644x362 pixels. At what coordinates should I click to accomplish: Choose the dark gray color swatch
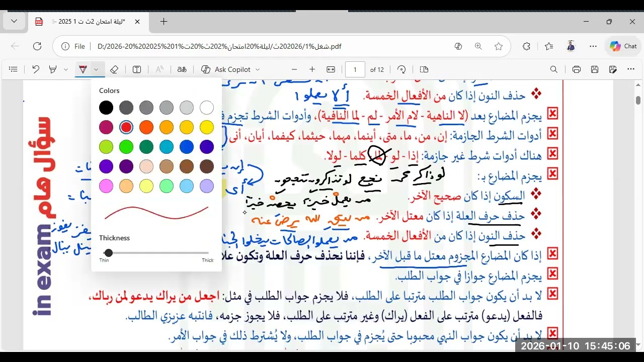click(x=126, y=108)
